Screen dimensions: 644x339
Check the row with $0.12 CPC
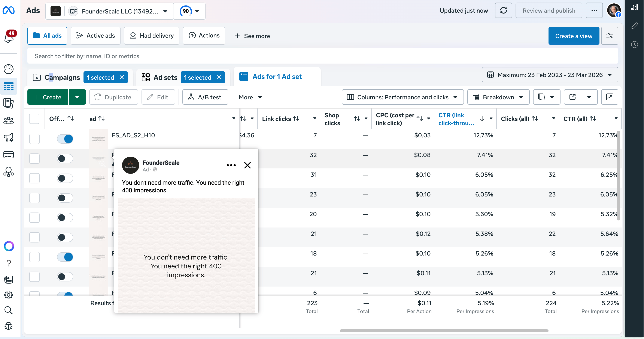pyautogui.click(x=34, y=237)
